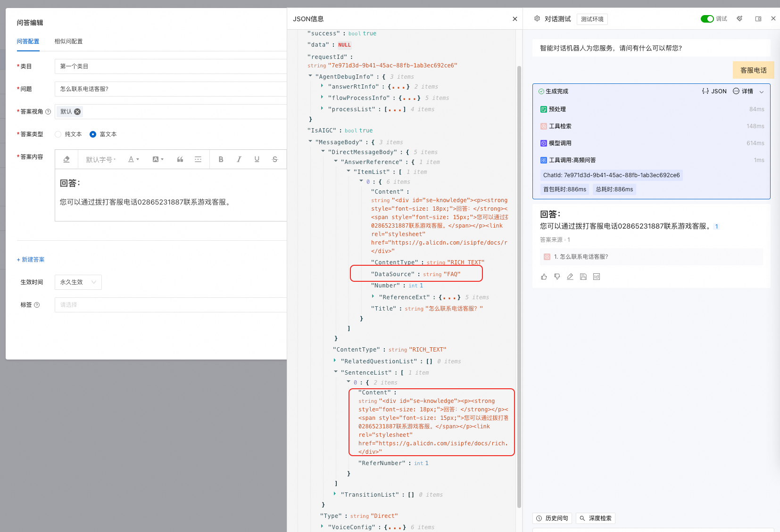Apply underline formatting in answer editor
Viewport: 780px width, 532px height.
click(257, 159)
